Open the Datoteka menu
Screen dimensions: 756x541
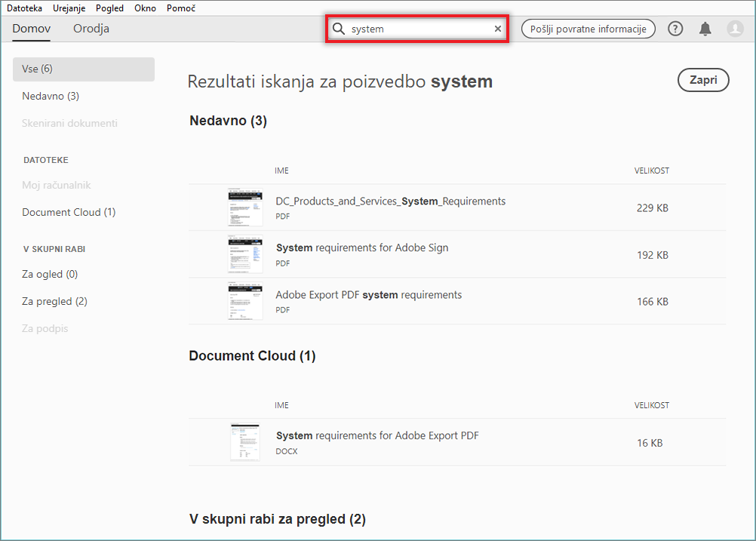click(24, 8)
